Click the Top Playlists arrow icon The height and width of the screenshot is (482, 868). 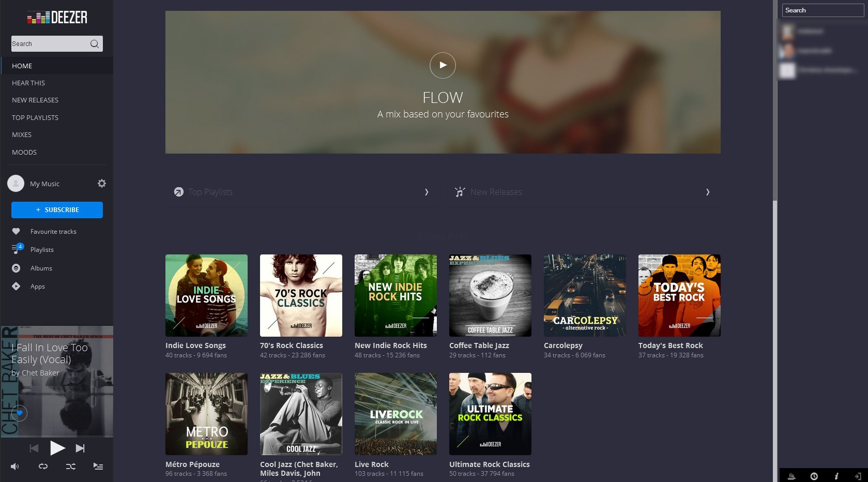[179, 192]
